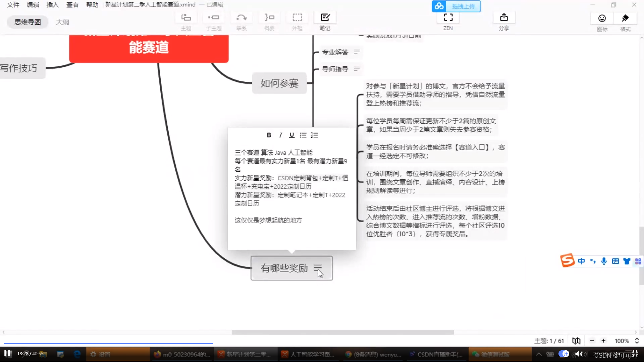The height and width of the screenshot is (362, 644).
Task: Select subtopic starting 在培训期间
Action: pos(435,182)
